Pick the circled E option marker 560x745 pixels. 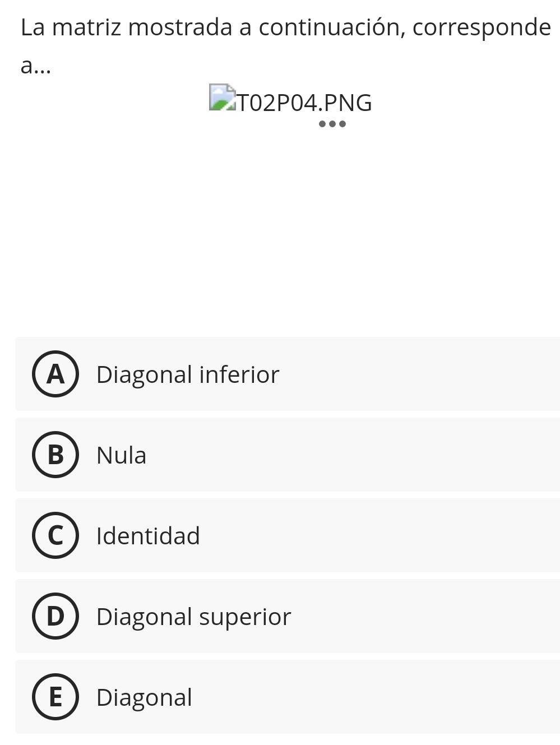[x=55, y=697]
